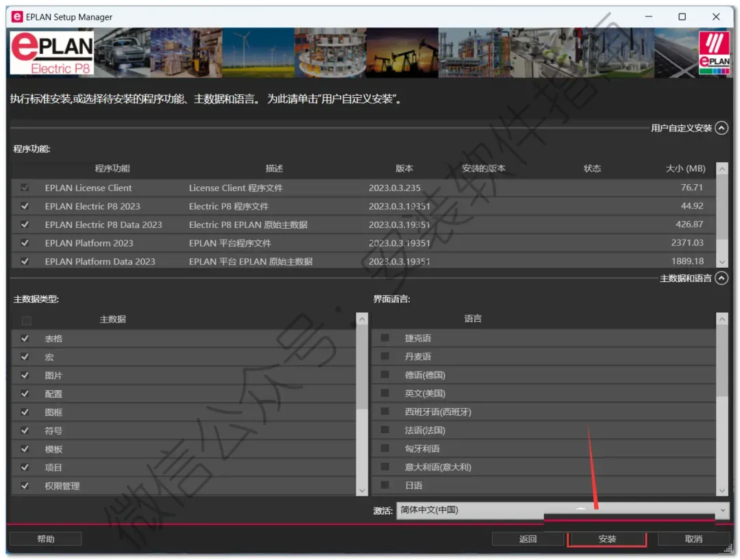
Task: Uncheck EPLAN Electric P8 2023 component
Action: pyautogui.click(x=25, y=206)
